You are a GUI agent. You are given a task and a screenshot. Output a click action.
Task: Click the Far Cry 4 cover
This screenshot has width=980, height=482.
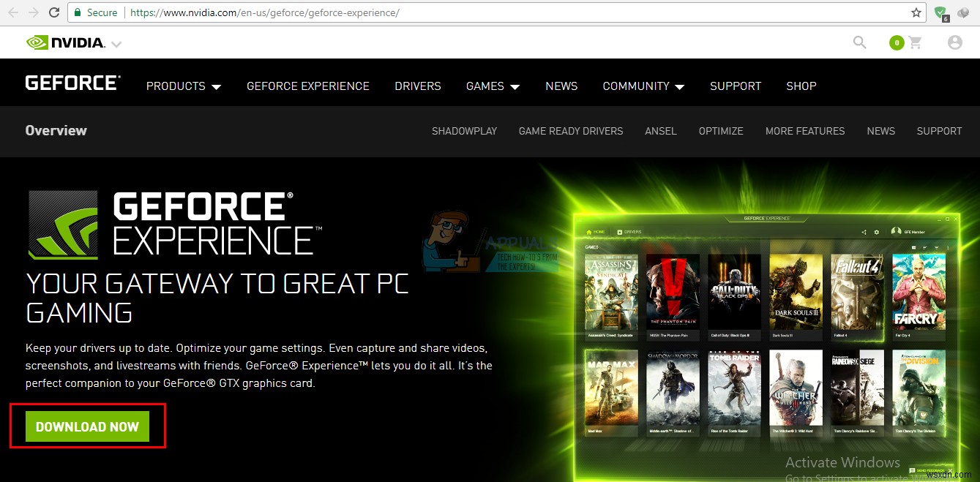[919, 293]
